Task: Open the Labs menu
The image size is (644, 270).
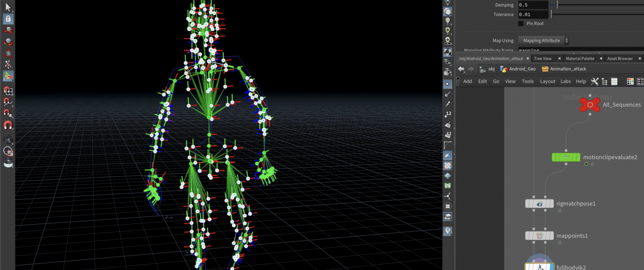Action: point(565,81)
